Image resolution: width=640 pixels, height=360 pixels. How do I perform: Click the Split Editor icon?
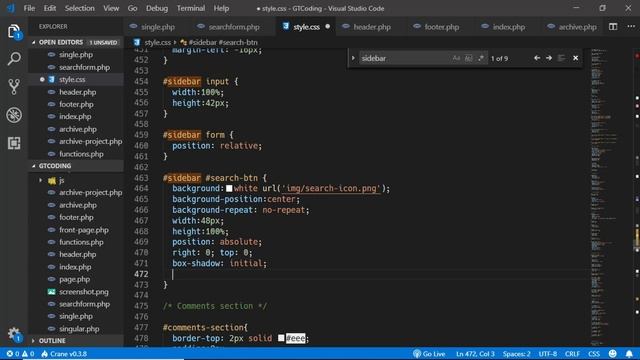[613, 27]
